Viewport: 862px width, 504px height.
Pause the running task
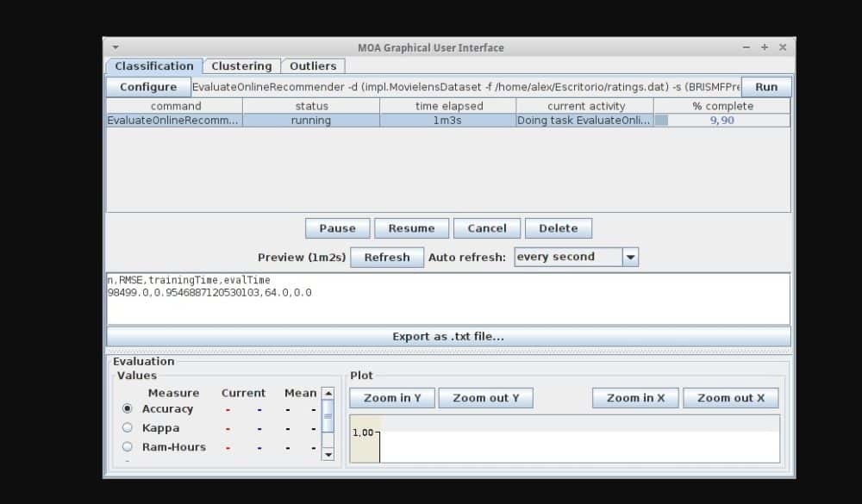(337, 228)
